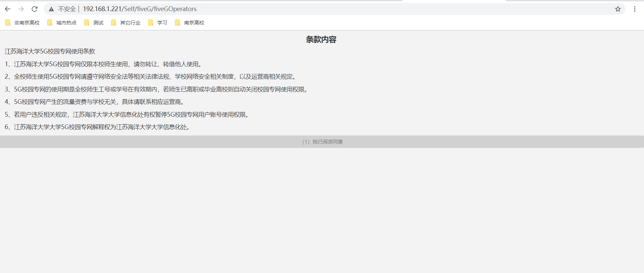Click the 条款内容 heading
Viewport: 644px width, 273px height.
click(x=321, y=40)
